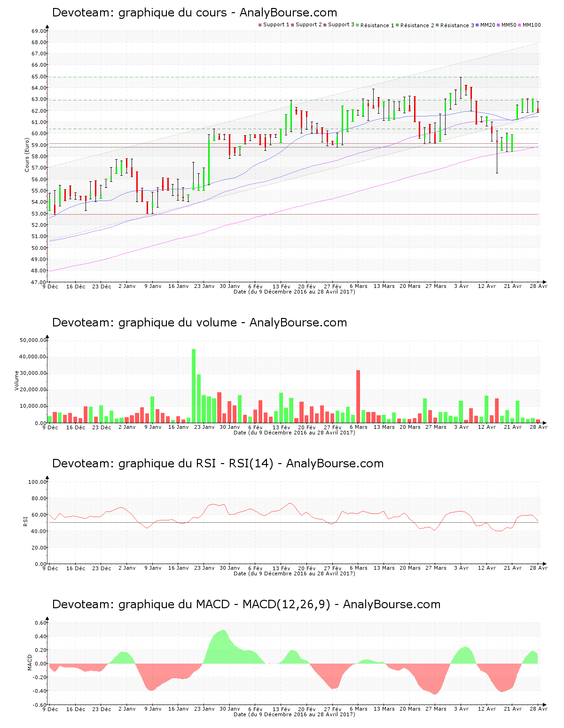Click the 'graphique du cours' chart title
This screenshot has height=728, width=564.
click(x=195, y=13)
